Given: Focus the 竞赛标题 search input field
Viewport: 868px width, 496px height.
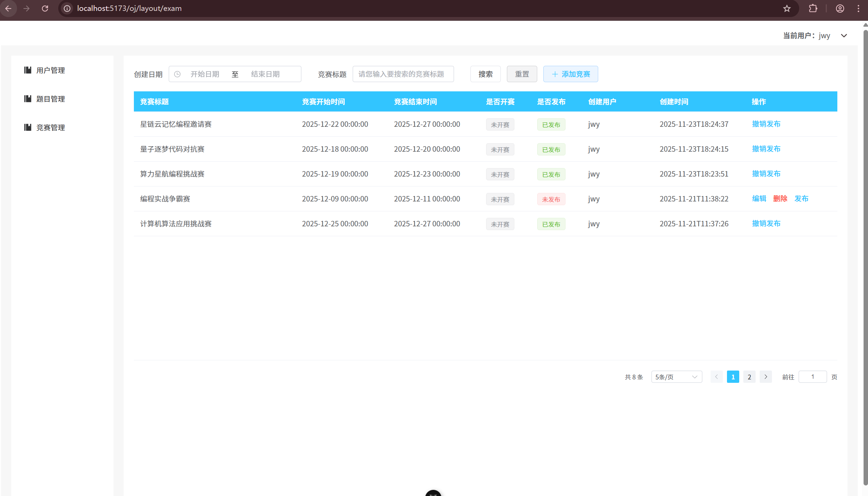Looking at the screenshot, I should (403, 74).
